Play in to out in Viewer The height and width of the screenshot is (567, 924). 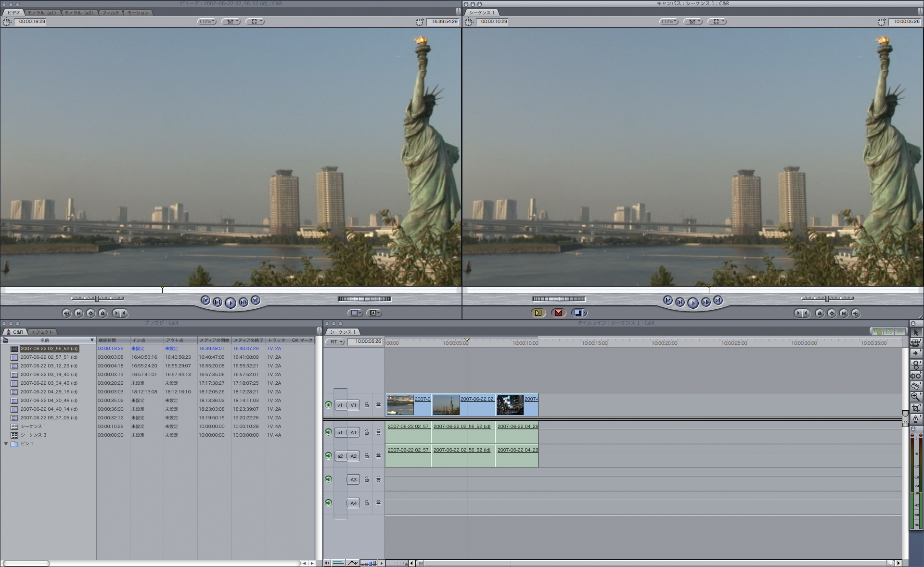coord(218,302)
